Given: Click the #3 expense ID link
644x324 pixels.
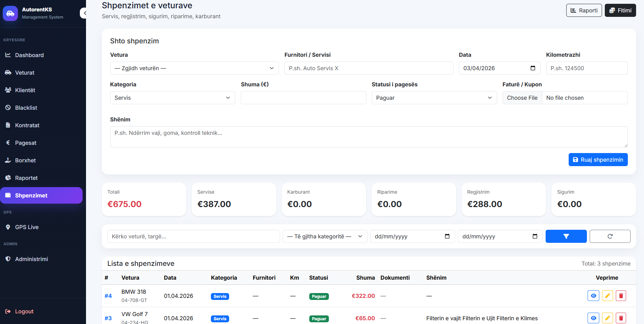Looking at the screenshot, I should click(x=108, y=318).
